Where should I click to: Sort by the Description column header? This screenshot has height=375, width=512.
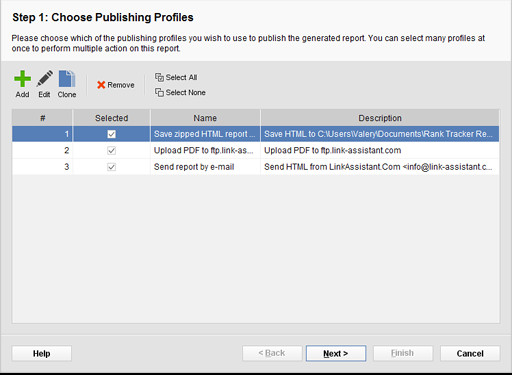click(x=380, y=118)
